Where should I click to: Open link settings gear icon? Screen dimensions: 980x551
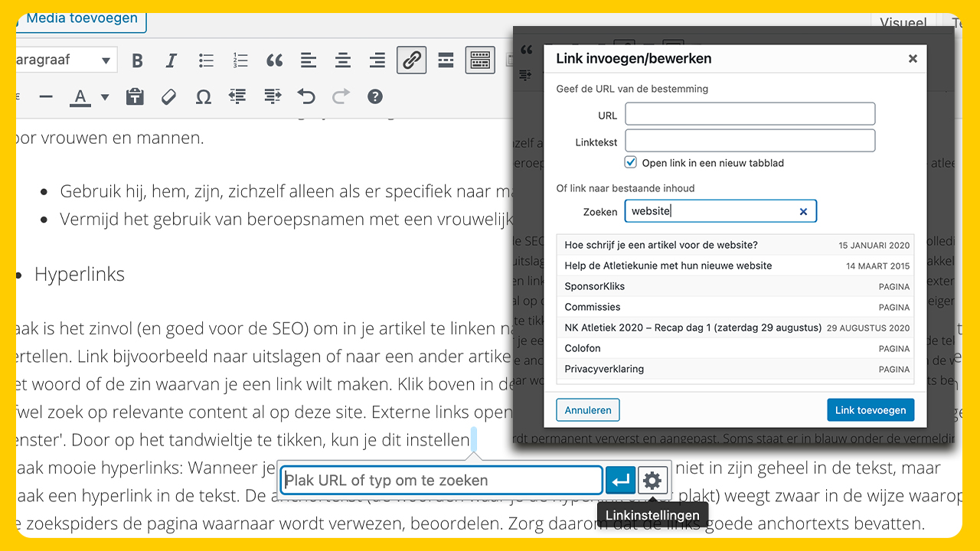click(652, 481)
